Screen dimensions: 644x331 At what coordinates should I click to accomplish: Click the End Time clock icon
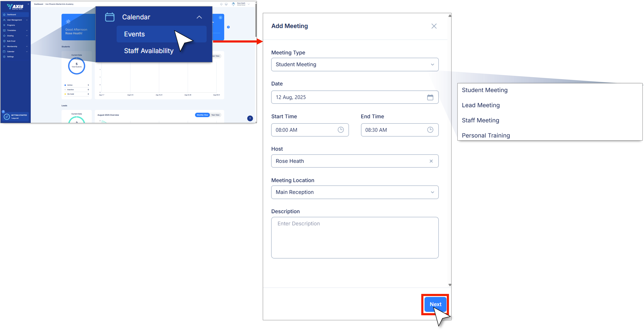[430, 130]
